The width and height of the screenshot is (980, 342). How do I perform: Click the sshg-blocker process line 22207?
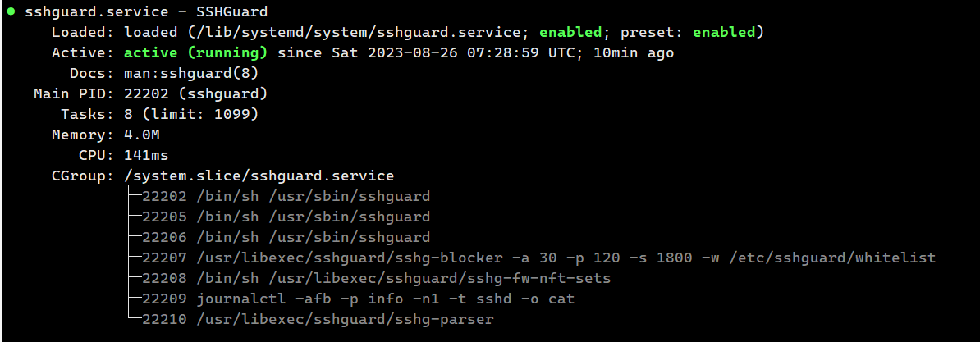click(x=538, y=258)
